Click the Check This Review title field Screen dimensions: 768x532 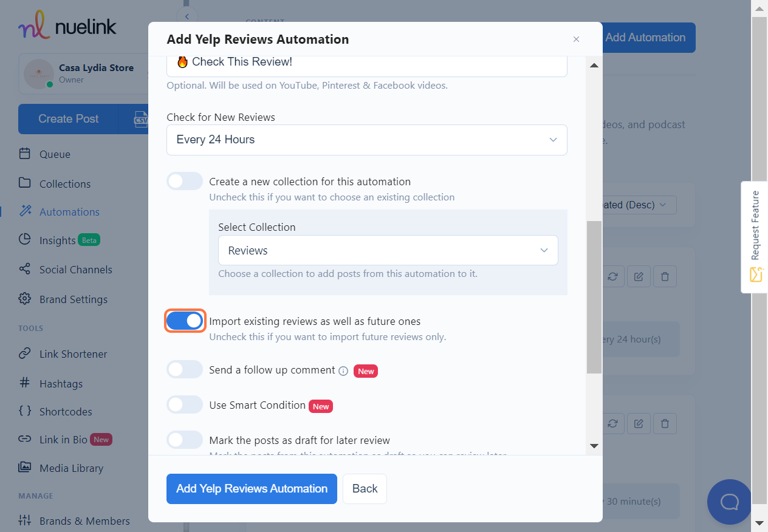(x=367, y=65)
